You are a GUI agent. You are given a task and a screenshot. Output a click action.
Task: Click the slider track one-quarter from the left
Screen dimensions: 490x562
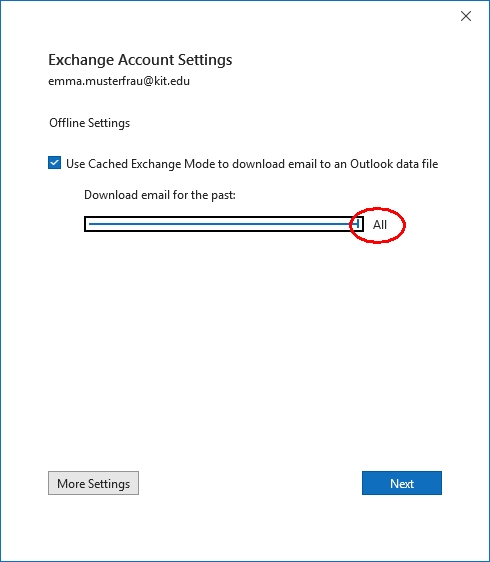(x=156, y=224)
